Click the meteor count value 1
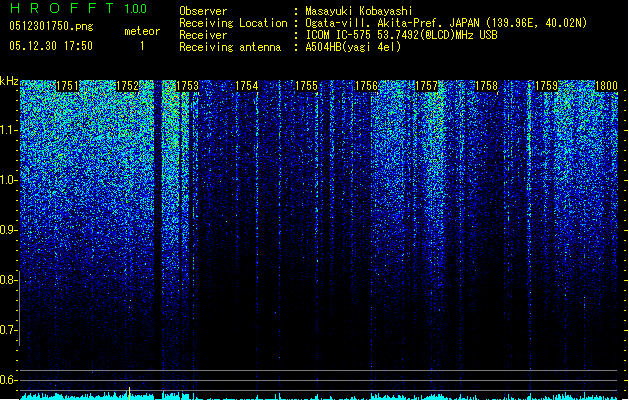629x400 pixels. pos(142,46)
